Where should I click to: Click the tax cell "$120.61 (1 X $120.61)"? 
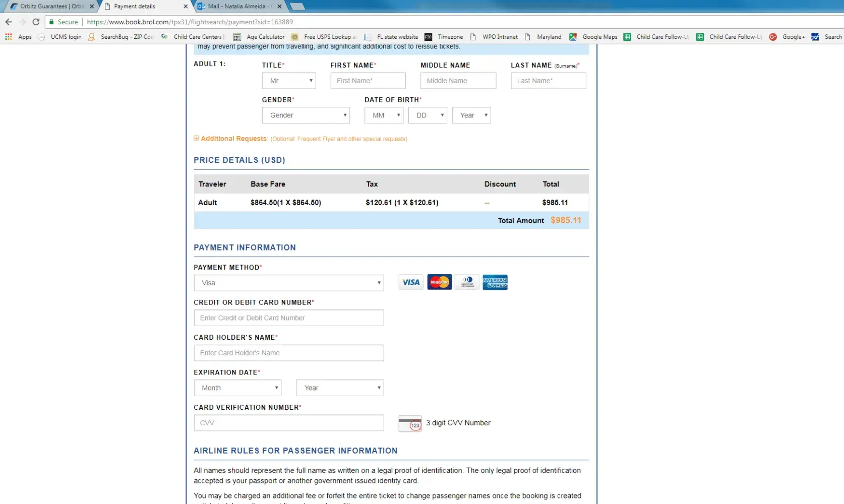[x=402, y=203]
